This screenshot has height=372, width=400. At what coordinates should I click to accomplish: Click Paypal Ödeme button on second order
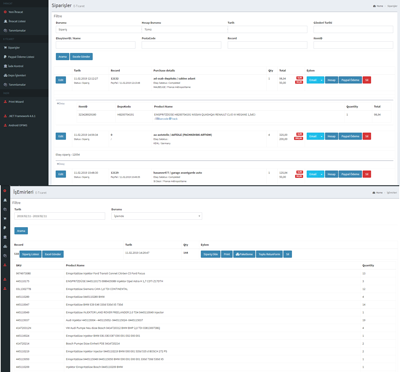(x=350, y=136)
